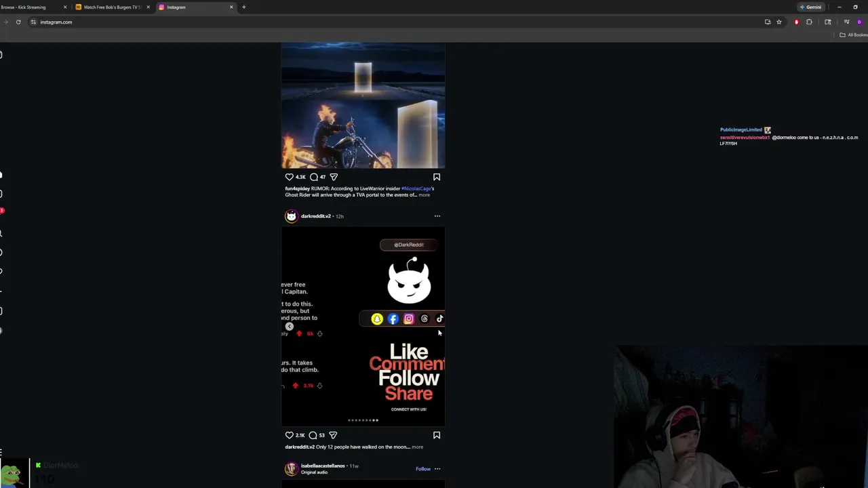Bookmark the fun4spidey Ghost Rider post

point(437,177)
